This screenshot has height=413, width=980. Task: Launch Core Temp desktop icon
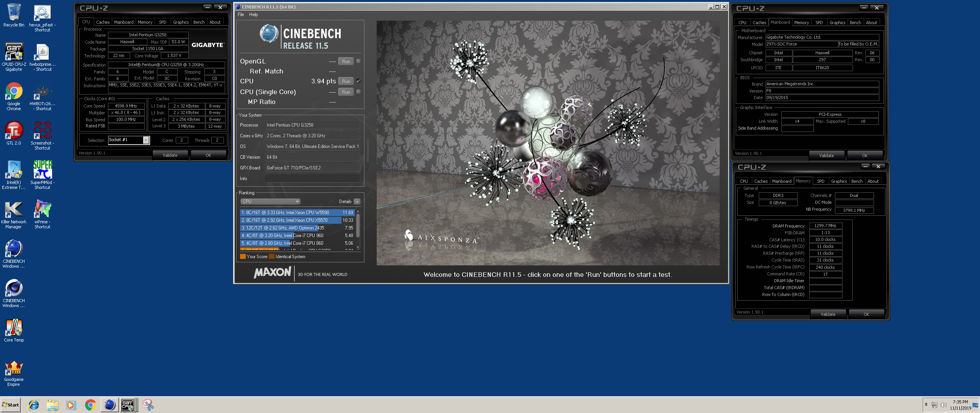click(x=14, y=330)
